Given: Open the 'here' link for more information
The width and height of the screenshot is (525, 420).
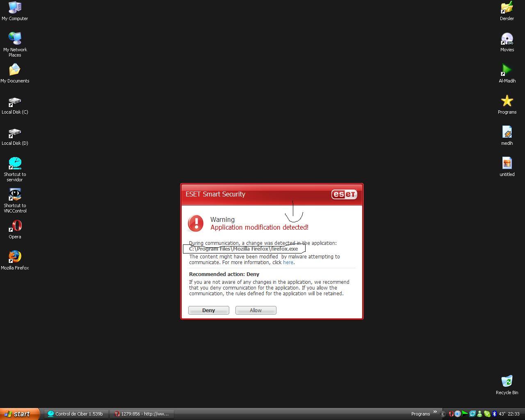Looking at the screenshot, I should pos(288,262).
